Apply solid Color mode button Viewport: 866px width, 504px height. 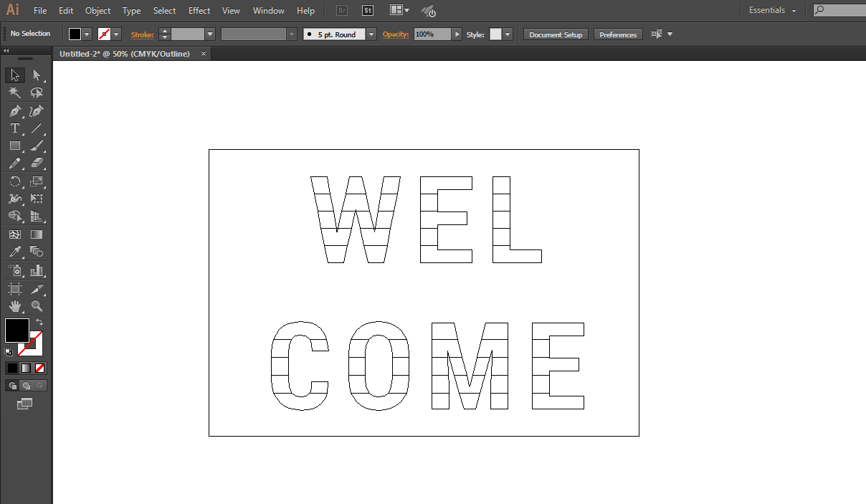(12, 368)
